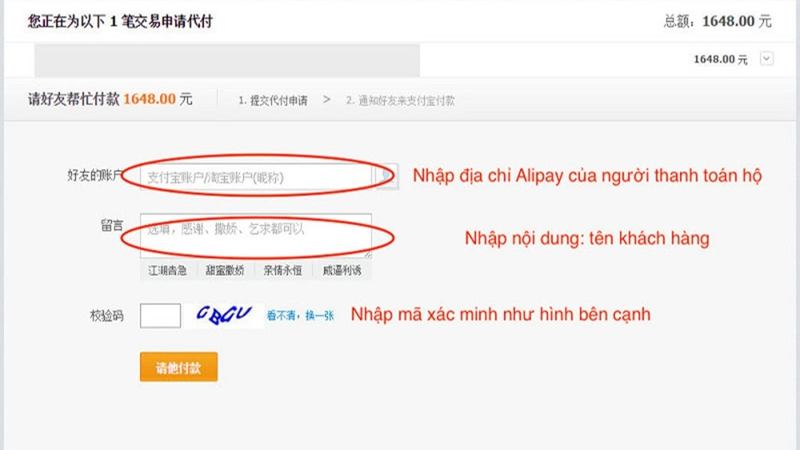Select the 甜蜜撒娇 preset message
The width and height of the screenshot is (800, 450).
click(x=226, y=270)
